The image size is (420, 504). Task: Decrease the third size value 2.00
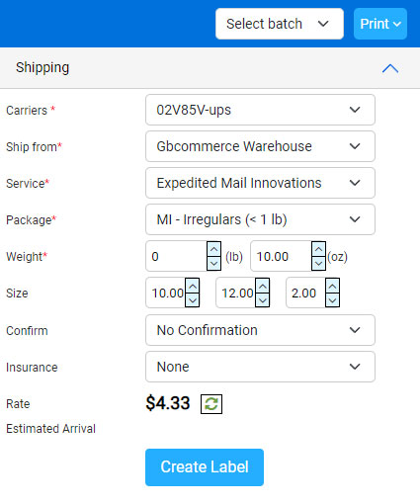[x=332, y=300]
